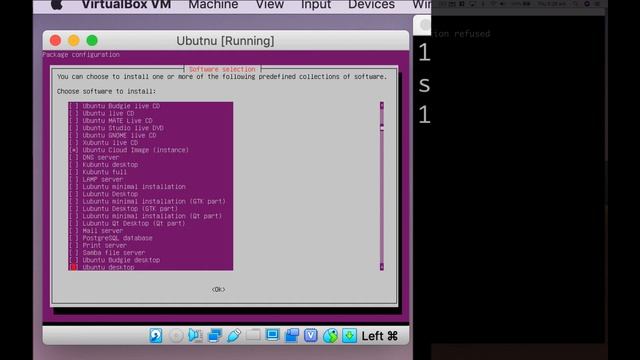Check the Ubuntu live CD box
The width and height of the screenshot is (640, 360).
[74, 113]
